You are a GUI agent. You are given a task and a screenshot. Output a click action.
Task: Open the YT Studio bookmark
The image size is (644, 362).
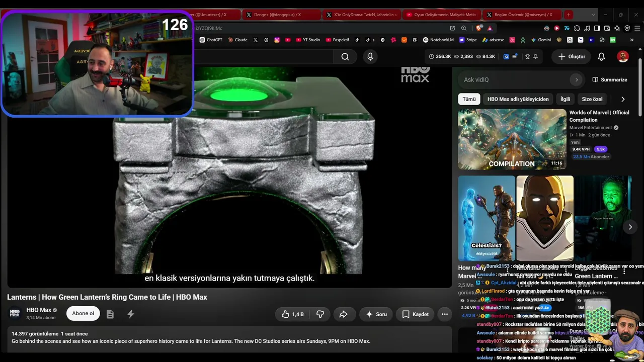click(308, 40)
